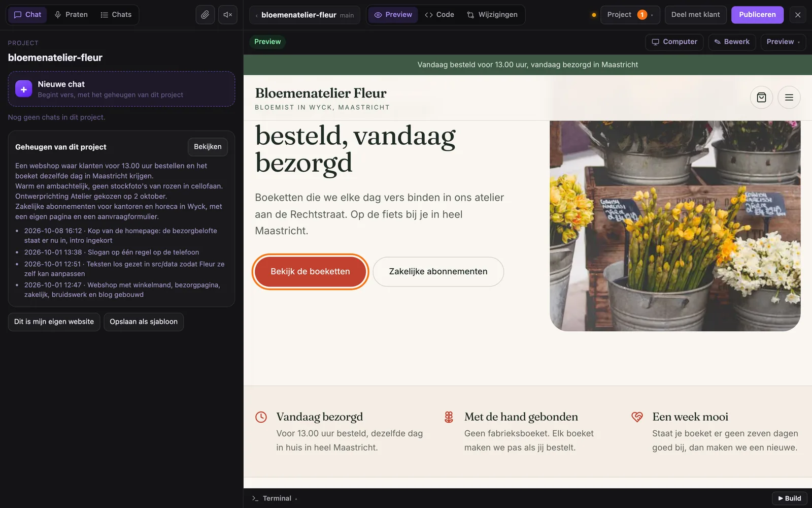Click the Publiceren button
The height and width of the screenshot is (508, 812).
(757, 15)
